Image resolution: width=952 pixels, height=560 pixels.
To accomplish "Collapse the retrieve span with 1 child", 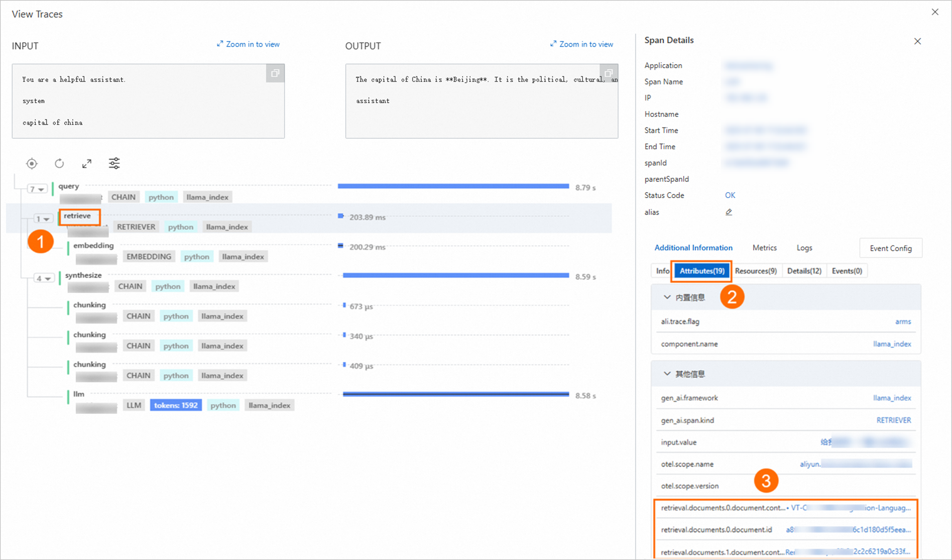I will (x=43, y=219).
